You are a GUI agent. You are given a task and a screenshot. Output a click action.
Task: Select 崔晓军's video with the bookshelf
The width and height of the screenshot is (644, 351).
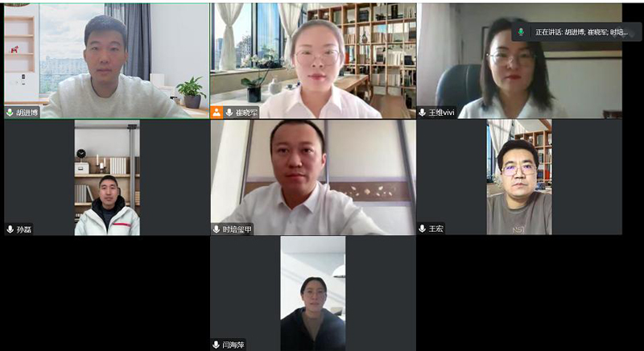point(313,61)
